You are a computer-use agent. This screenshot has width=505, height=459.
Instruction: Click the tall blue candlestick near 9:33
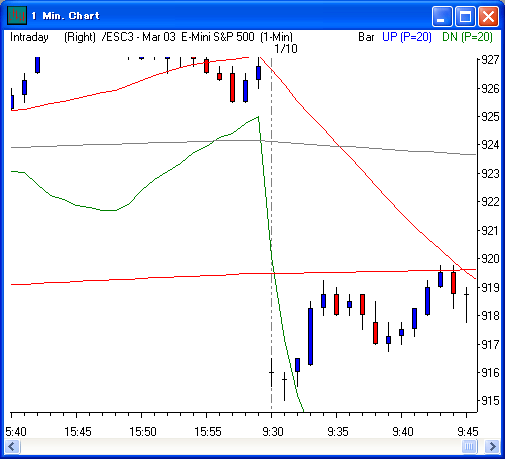(310, 336)
